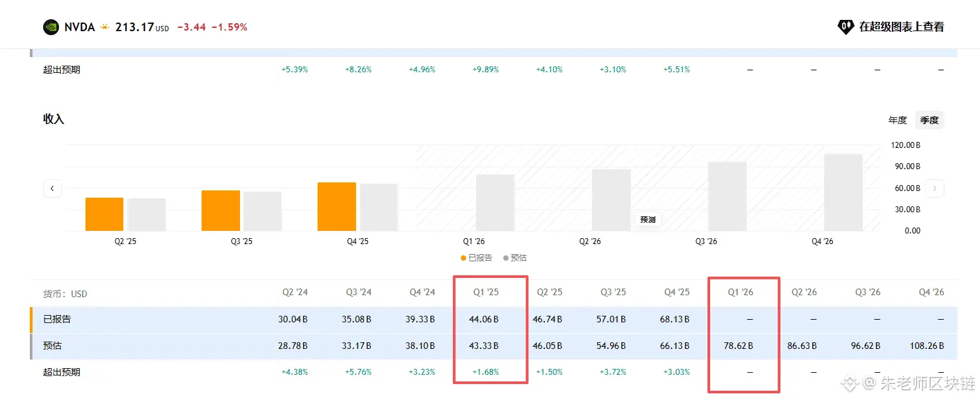The height and width of the screenshot is (400, 980).
Task: Click the Q2 '24 table column header
Action: [x=295, y=293]
